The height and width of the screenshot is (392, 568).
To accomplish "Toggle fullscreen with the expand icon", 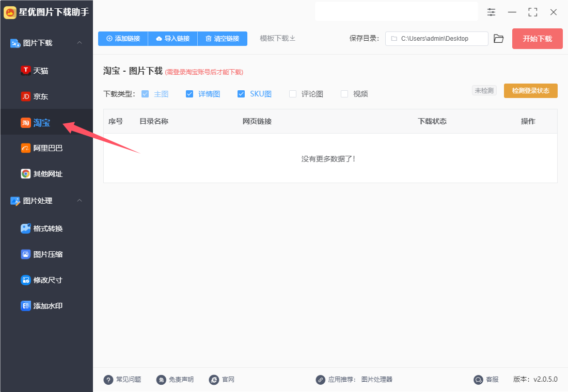I will (x=532, y=12).
